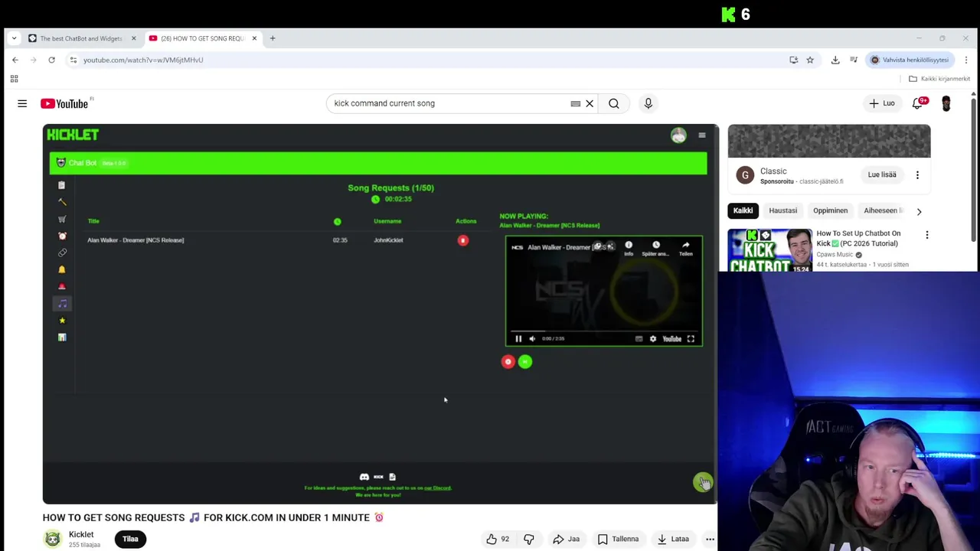Click the Kicklet sidebar red siren icon
Image resolution: width=980 pixels, height=551 pixels.
[62, 286]
